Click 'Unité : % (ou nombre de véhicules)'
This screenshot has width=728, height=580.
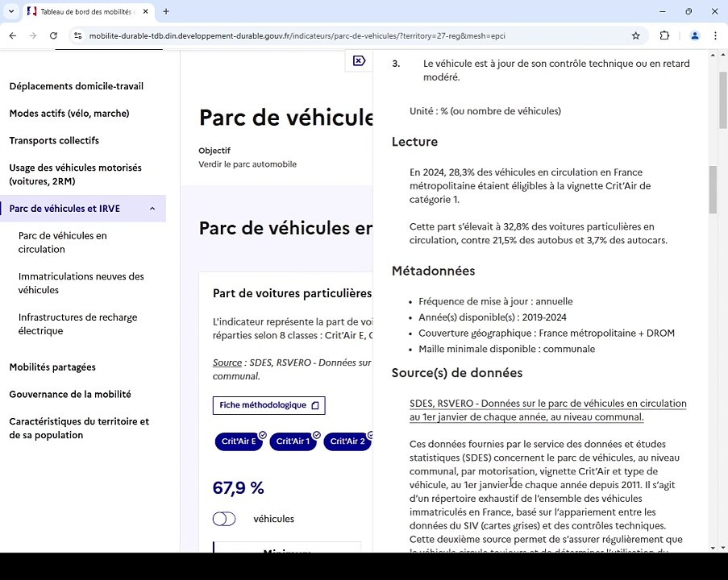click(485, 111)
